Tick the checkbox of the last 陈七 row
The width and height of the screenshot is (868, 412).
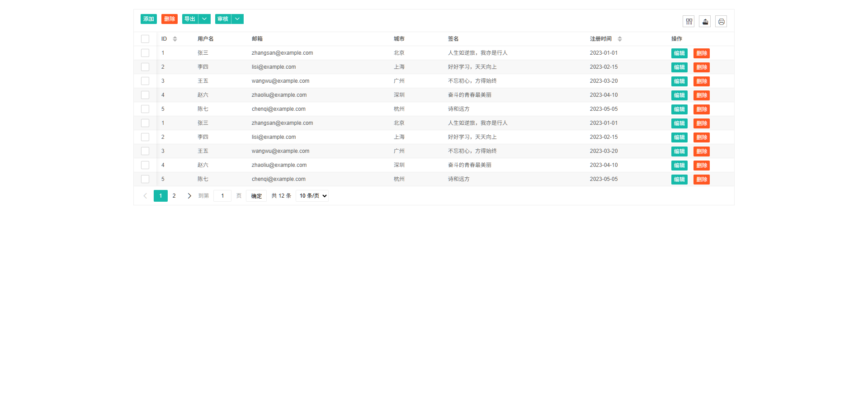[145, 179]
